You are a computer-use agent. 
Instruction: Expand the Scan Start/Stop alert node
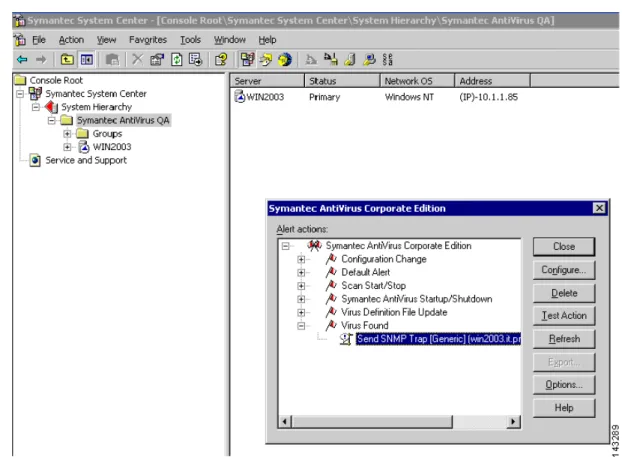coord(301,286)
